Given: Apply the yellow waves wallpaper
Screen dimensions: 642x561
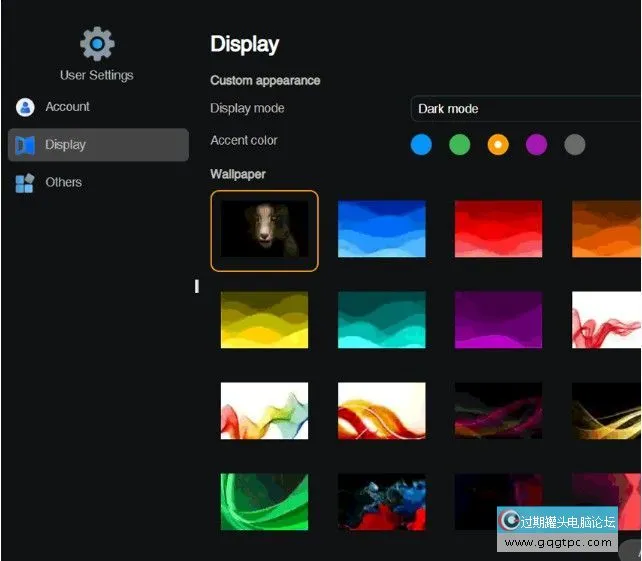Looking at the screenshot, I should tap(264, 320).
